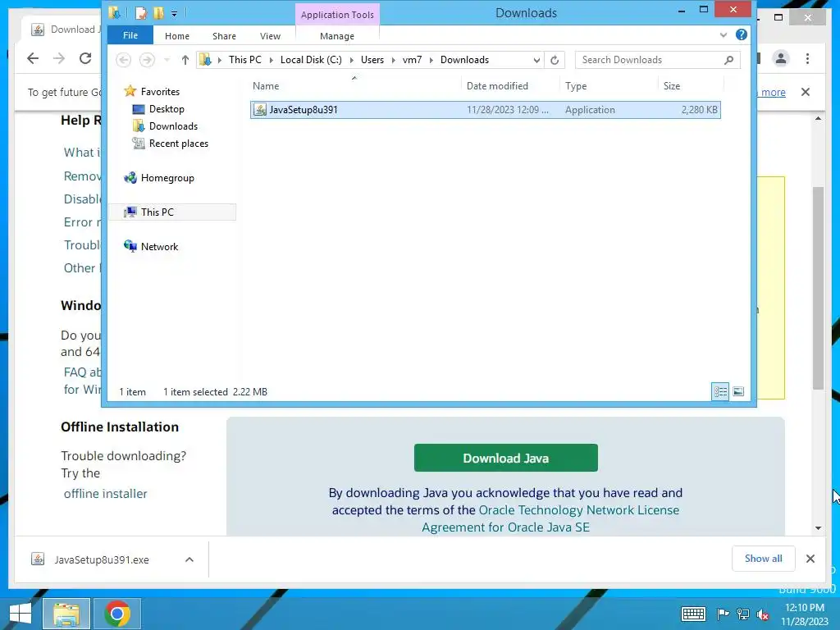
Task: Click vm7 breadcrumb segment
Action: click(412, 60)
